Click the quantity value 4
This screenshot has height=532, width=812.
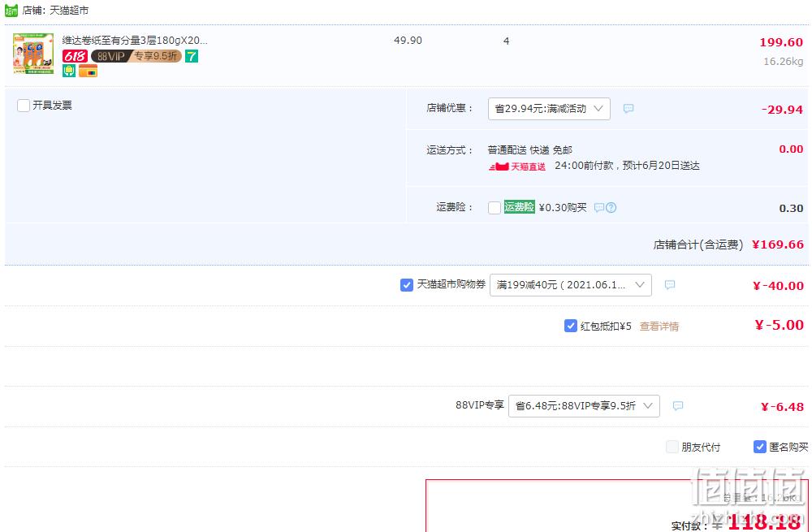(507, 41)
